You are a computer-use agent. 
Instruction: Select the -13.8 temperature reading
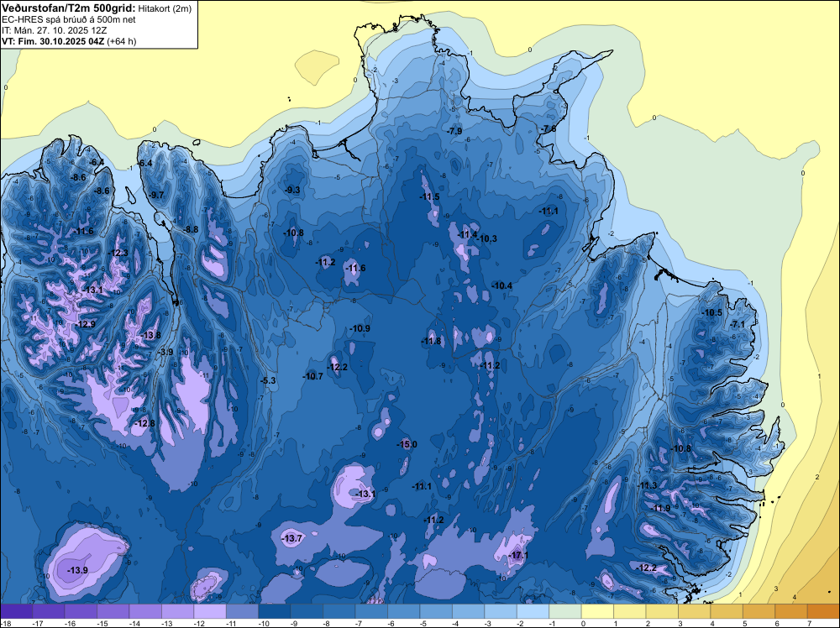150,335
